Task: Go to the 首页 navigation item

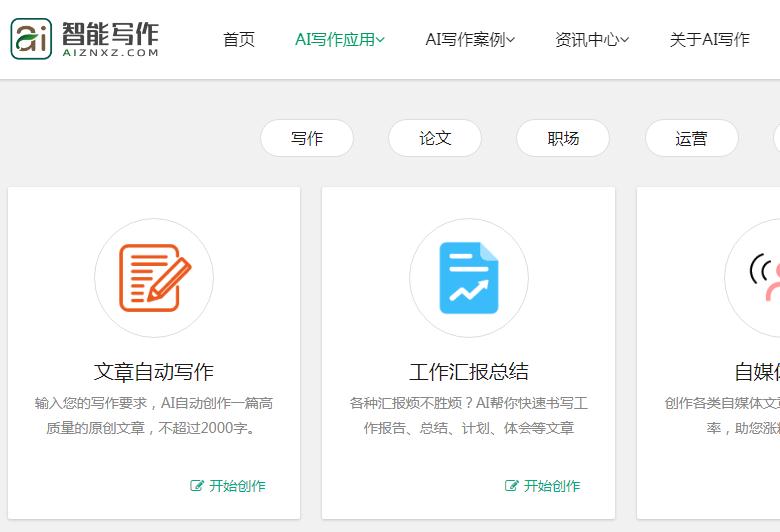Action: click(239, 40)
